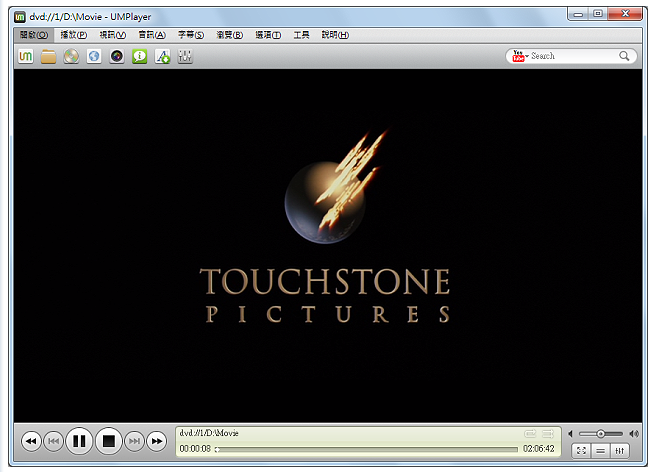The height and width of the screenshot is (472, 667).
Task: Click the loud speaker max volume icon
Action: tap(634, 434)
